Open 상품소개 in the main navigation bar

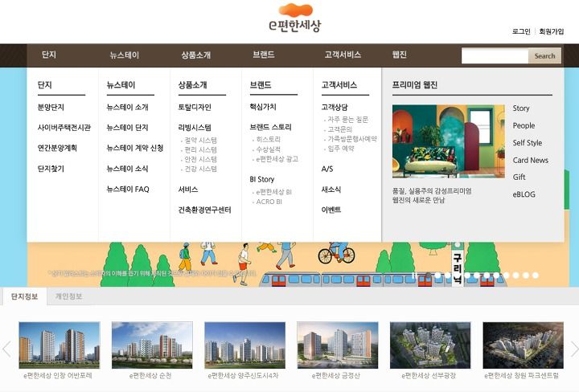(x=195, y=55)
